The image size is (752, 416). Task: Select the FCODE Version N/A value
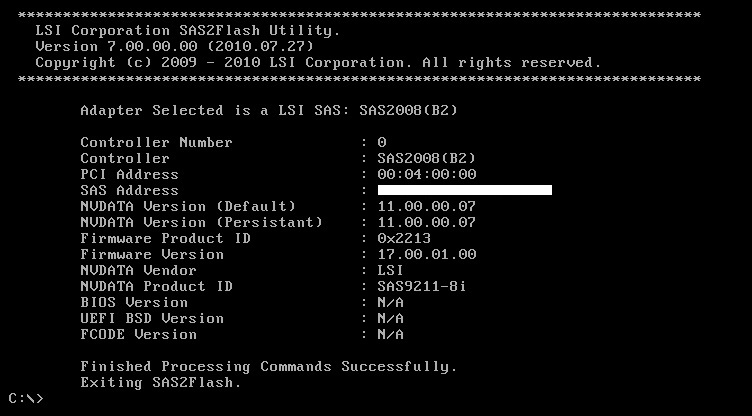(x=390, y=334)
